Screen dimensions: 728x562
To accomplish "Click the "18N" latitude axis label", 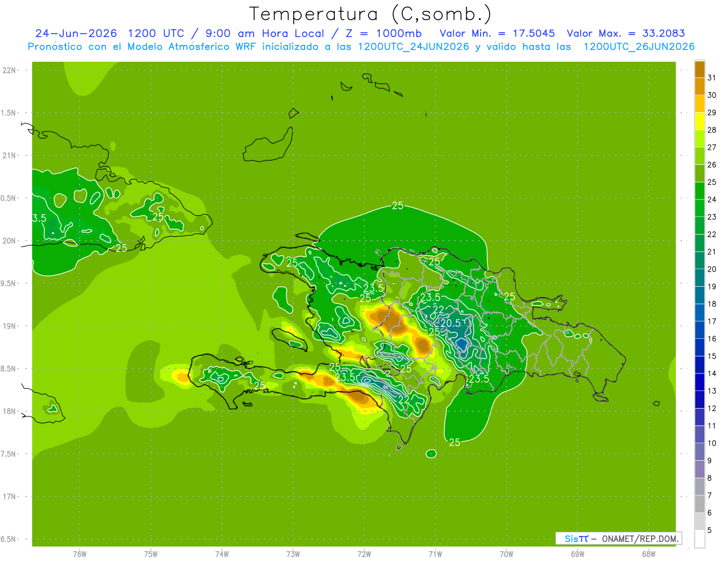I will (10, 411).
